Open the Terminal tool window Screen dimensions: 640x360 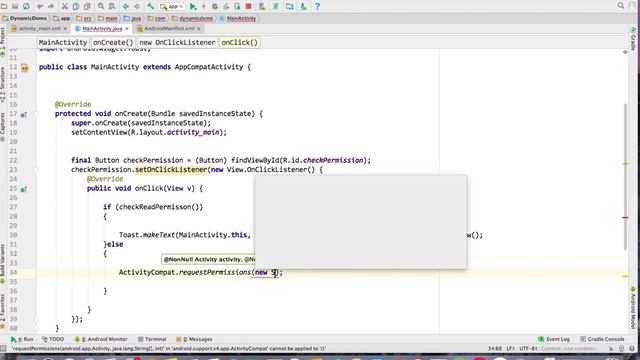point(152,339)
